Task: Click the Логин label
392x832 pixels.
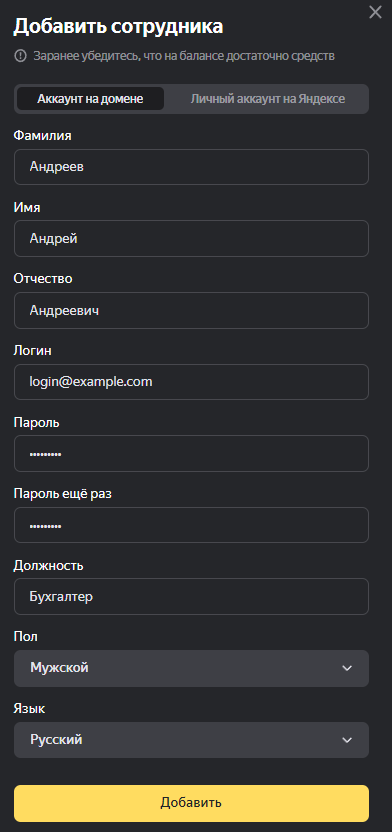Action: click(32, 351)
